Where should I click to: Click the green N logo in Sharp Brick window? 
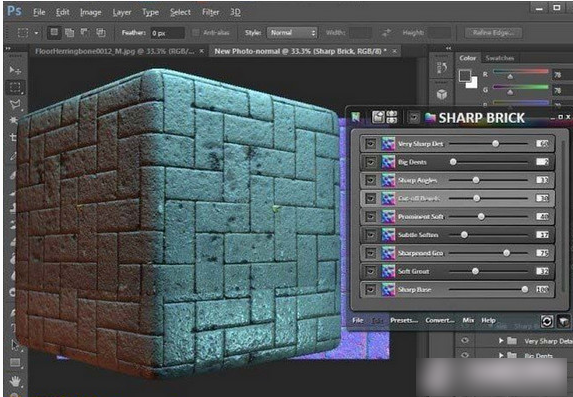pos(356,117)
